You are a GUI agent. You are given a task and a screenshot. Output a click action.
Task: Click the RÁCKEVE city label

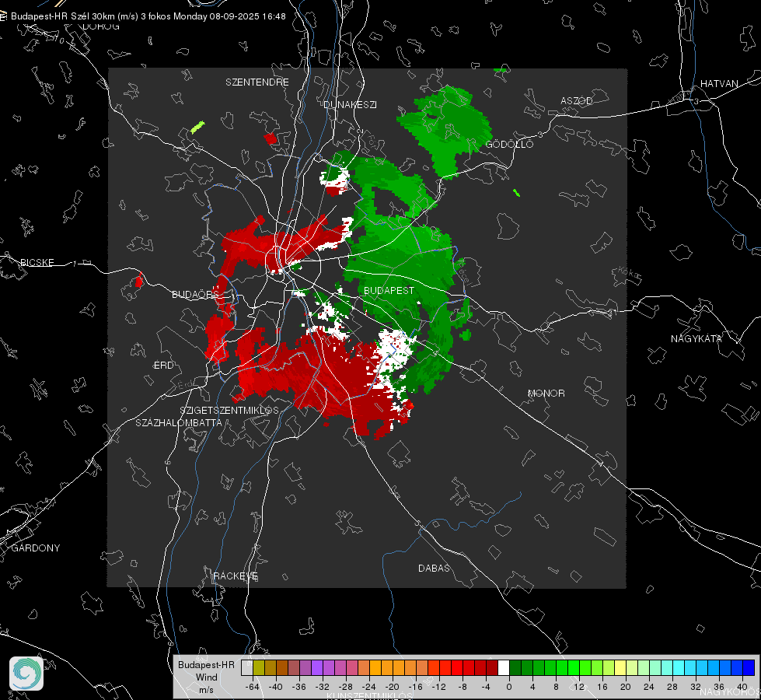[236, 576]
